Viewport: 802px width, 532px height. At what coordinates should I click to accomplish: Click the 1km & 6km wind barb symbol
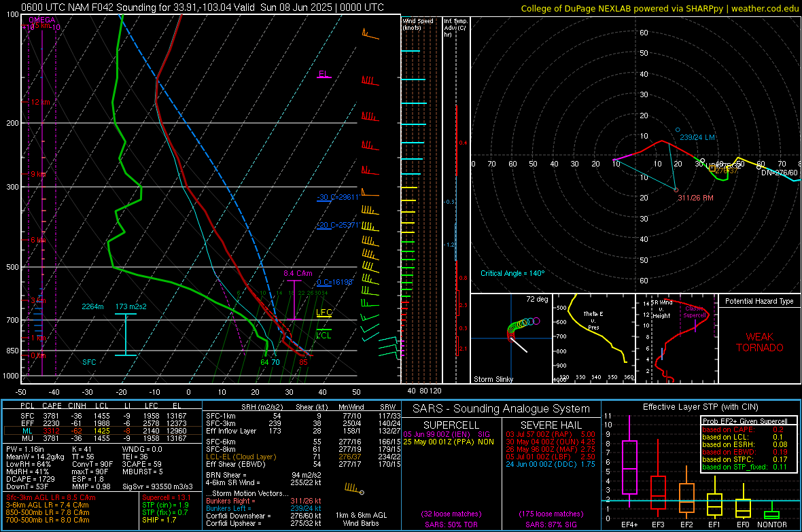coord(354,489)
